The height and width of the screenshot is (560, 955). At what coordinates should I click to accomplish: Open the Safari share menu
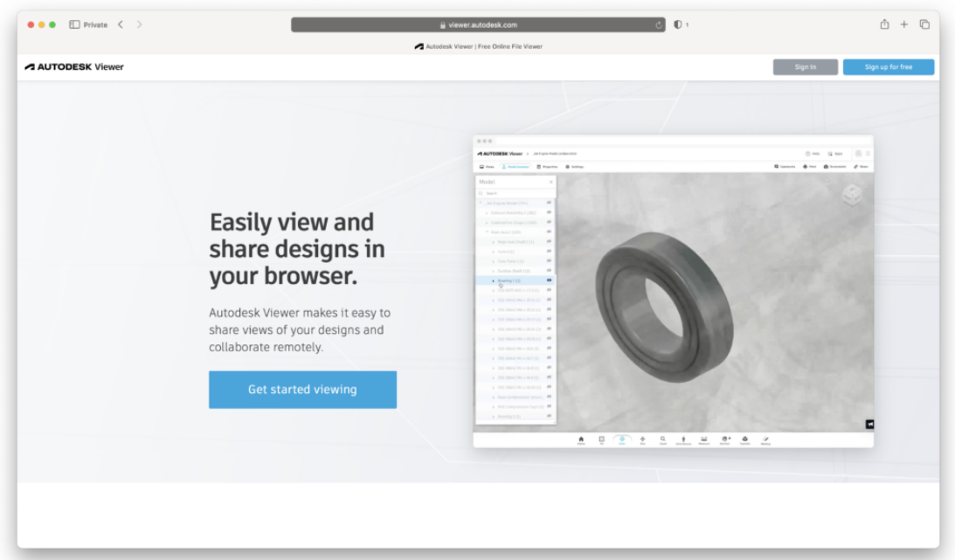pyautogui.click(x=884, y=24)
